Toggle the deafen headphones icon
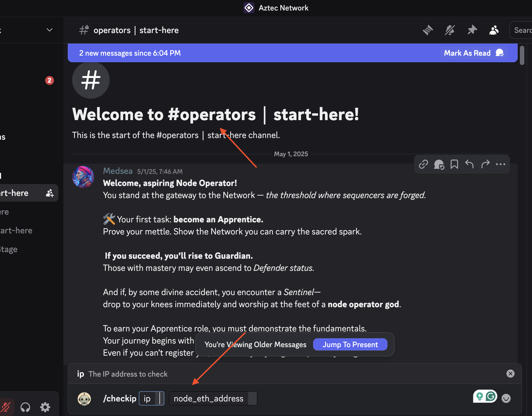Screen dimensions: 532x416 coord(25,407)
